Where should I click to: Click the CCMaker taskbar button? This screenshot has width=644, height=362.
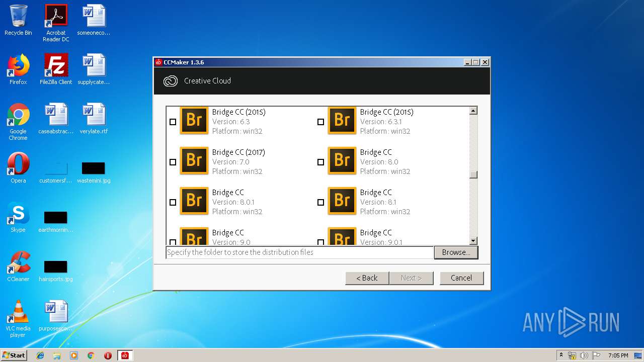click(x=125, y=355)
